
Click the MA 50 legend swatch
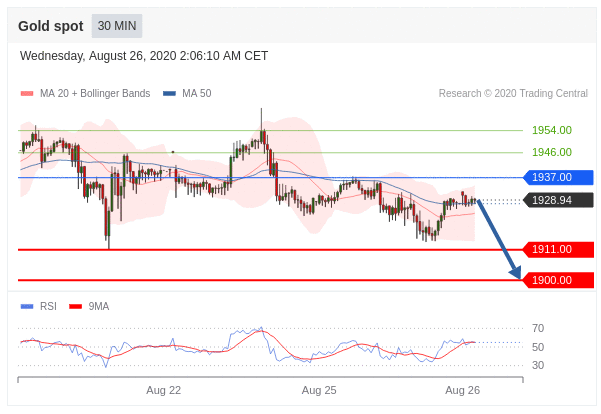[169, 94]
